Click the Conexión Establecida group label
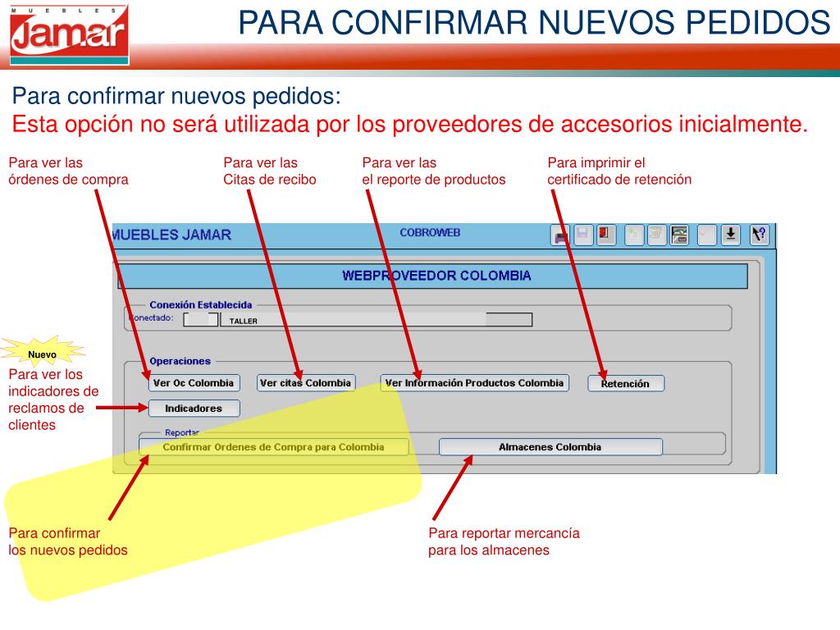The width and height of the screenshot is (840, 630). 201,305
